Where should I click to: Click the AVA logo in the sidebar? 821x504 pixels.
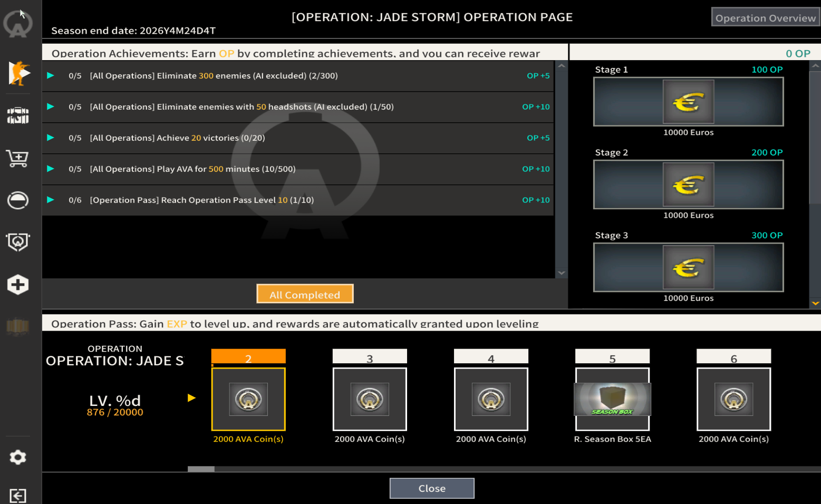18,25
